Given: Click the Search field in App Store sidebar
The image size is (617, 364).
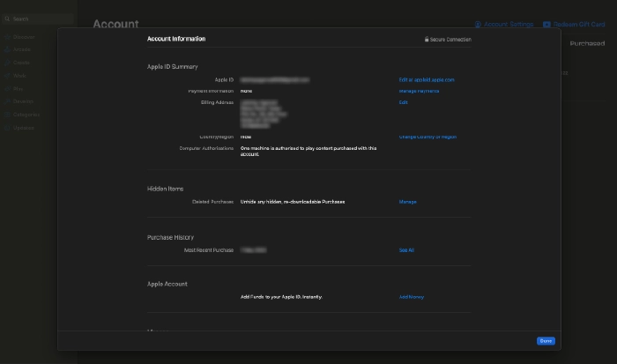Looking at the screenshot, I should (x=37, y=19).
